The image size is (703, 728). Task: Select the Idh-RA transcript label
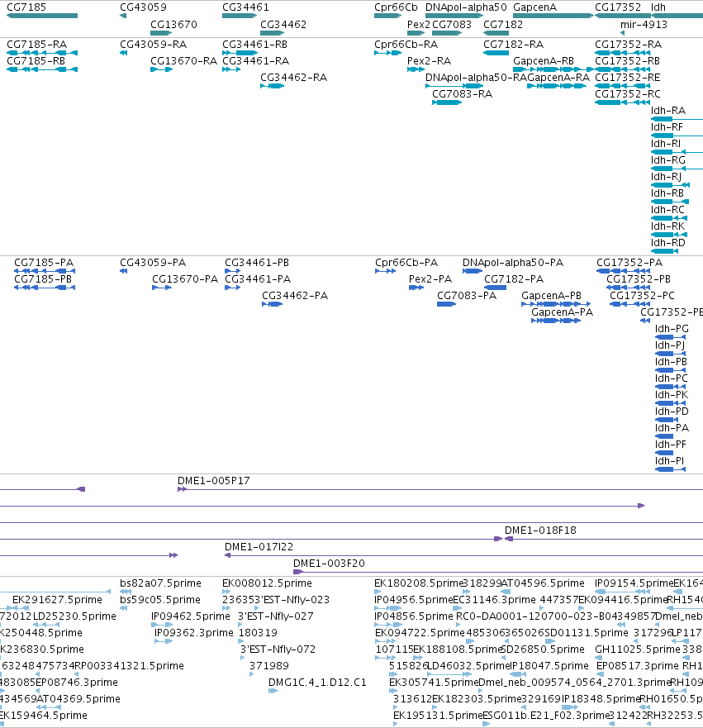tap(668, 111)
